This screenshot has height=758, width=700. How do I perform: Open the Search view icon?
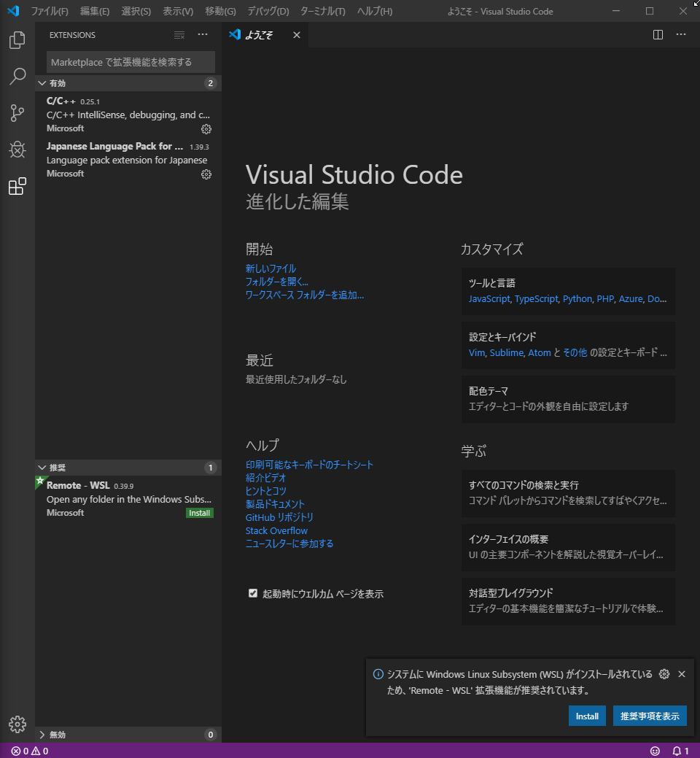click(x=17, y=77)
